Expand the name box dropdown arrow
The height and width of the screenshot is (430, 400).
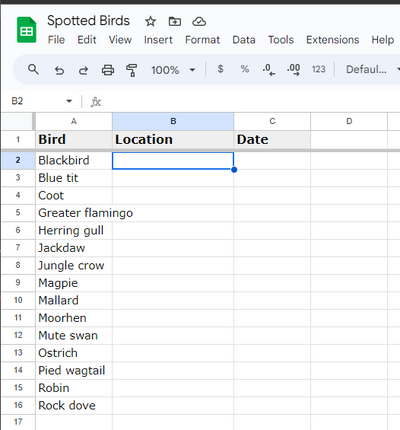(69, 101)
